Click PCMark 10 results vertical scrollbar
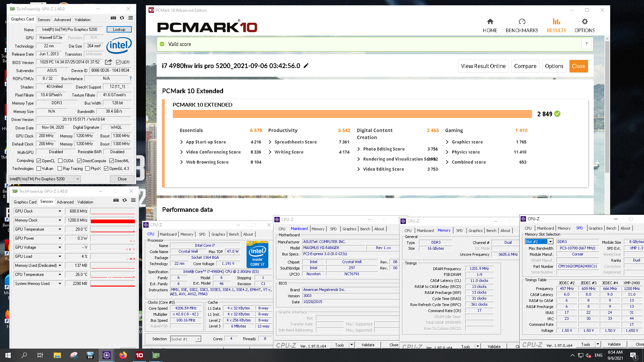 [x=607, y=107]
